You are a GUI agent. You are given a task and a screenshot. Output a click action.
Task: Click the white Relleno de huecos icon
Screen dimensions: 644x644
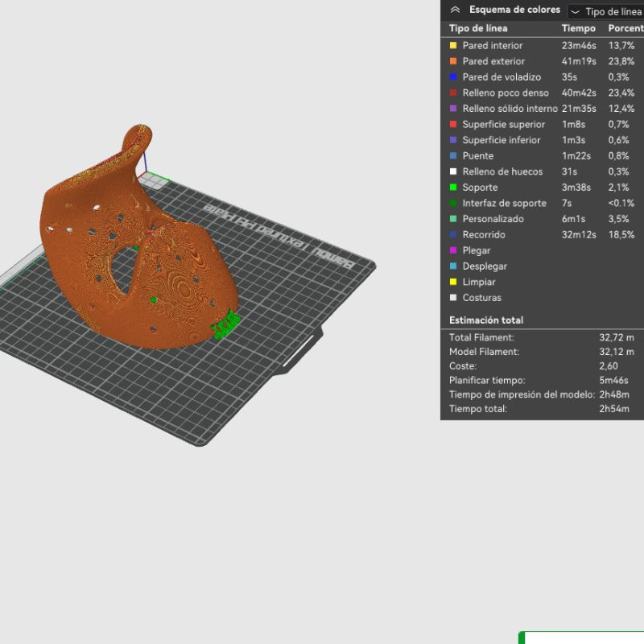point(453,171)
